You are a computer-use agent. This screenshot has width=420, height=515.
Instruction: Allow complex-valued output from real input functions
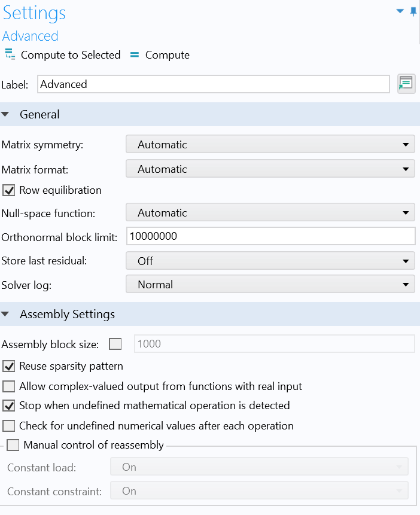(9, 386)
